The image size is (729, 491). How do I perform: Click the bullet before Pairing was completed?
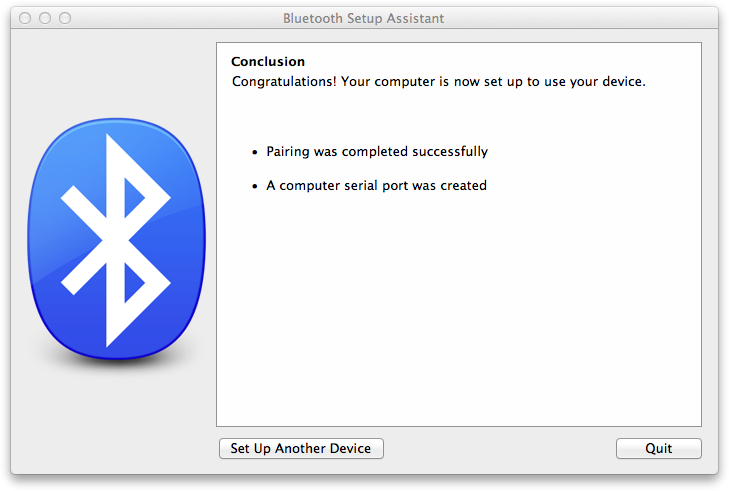click(x=254, y=153)
